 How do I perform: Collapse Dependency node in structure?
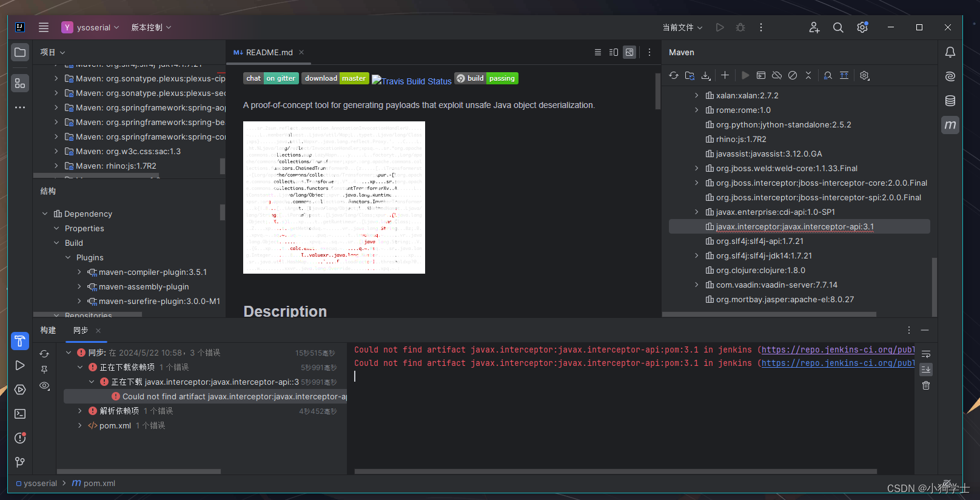pos(45,214)
